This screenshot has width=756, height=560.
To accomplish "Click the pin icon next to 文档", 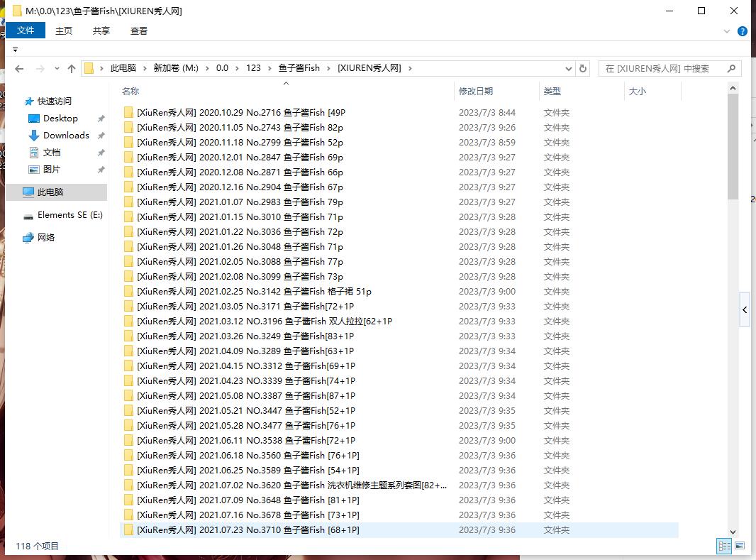I will 101,153.
